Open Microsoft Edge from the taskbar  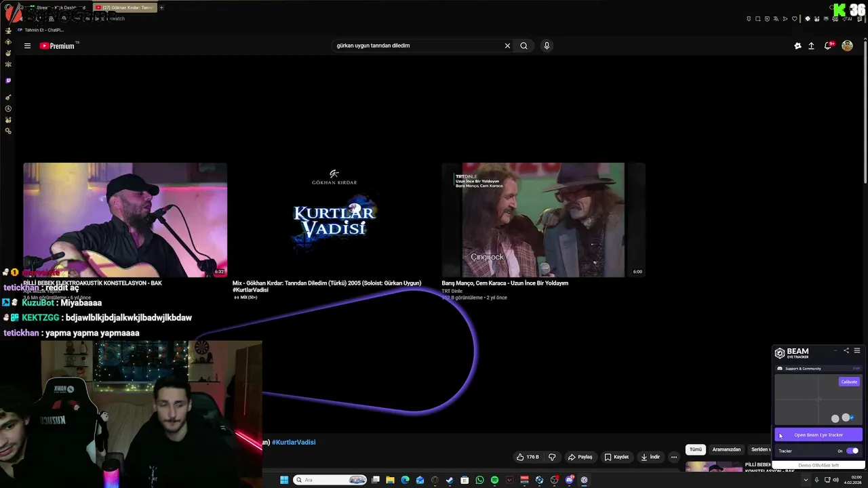(x=405, y=480)
